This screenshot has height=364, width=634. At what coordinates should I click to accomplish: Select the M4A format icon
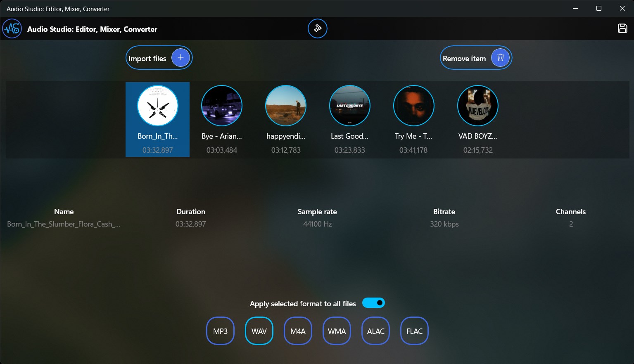click(298, 331)
